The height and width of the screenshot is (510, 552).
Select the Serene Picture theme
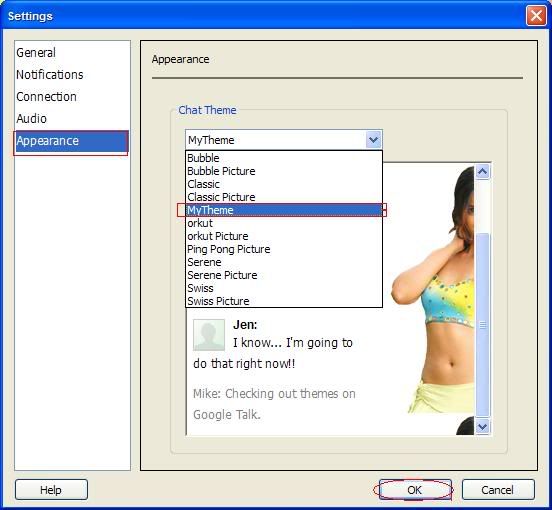coord(284,275)
